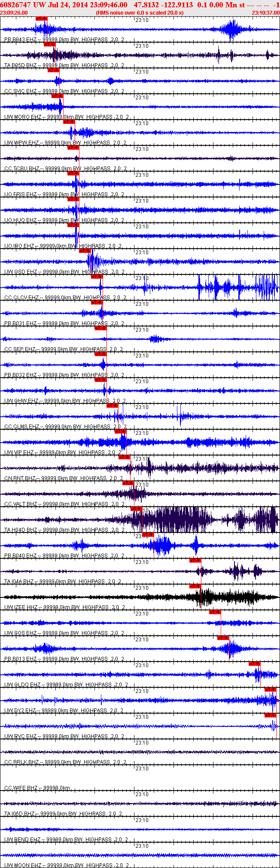
Task: Select the TA B05D BHZ station label
Action: [64, 65]
